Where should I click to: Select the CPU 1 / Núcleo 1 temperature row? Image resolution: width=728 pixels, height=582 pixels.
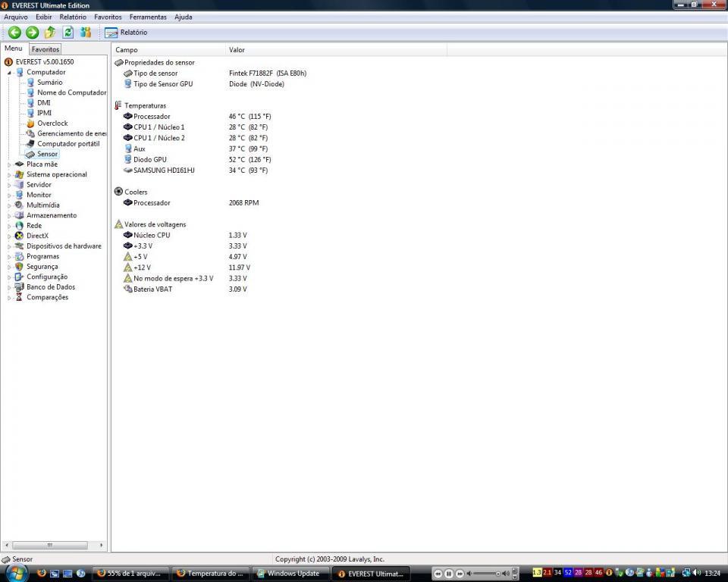(196, 127)
